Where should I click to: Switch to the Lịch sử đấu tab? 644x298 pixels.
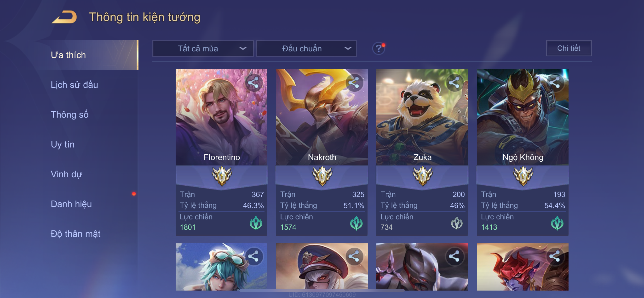click(74, 85)
